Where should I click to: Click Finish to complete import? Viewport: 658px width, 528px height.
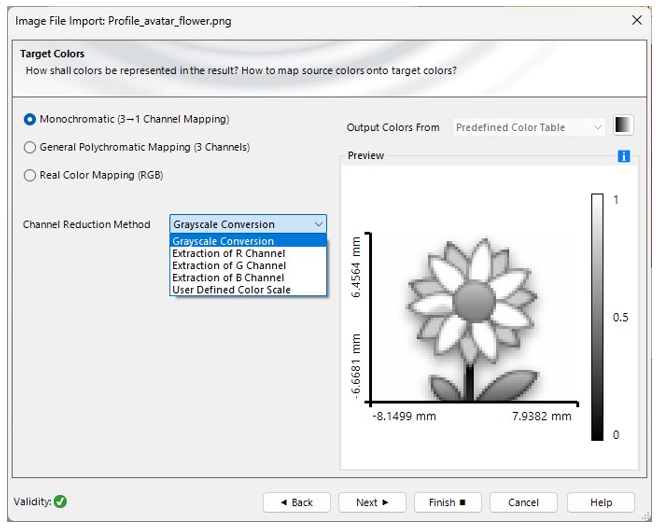448,502
